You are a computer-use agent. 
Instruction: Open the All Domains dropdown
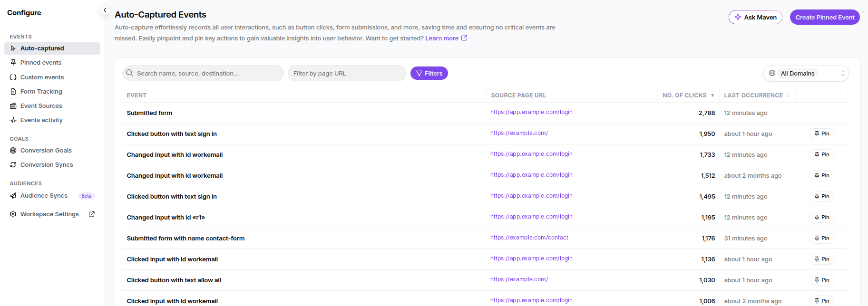806,73
